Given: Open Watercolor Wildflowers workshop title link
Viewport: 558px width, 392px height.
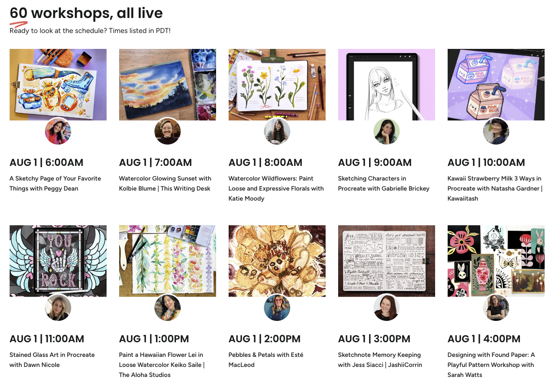Looking at the screenshot, I should (276, 188).
